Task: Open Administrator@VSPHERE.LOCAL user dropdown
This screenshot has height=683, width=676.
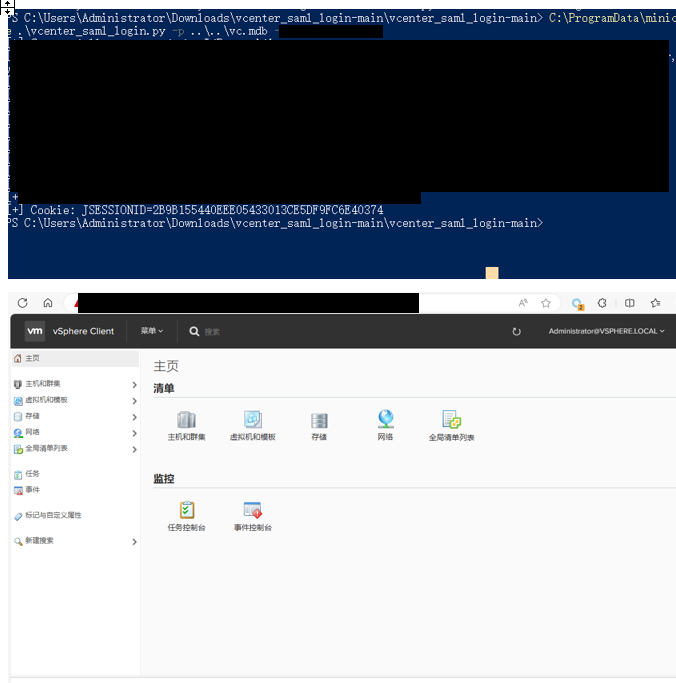Action: [x=606, y=331]
